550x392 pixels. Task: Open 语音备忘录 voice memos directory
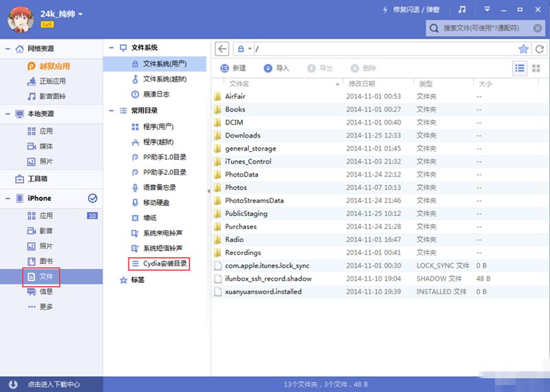coord(155,187)
